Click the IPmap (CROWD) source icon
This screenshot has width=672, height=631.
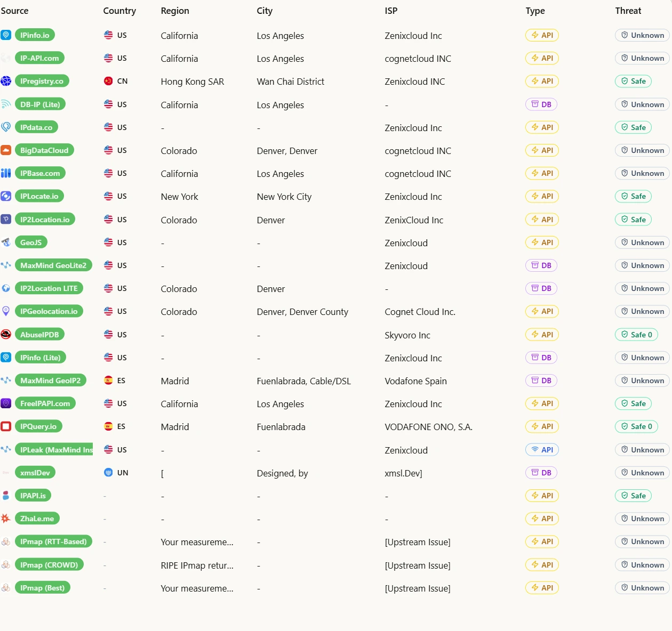pos(6,565)
